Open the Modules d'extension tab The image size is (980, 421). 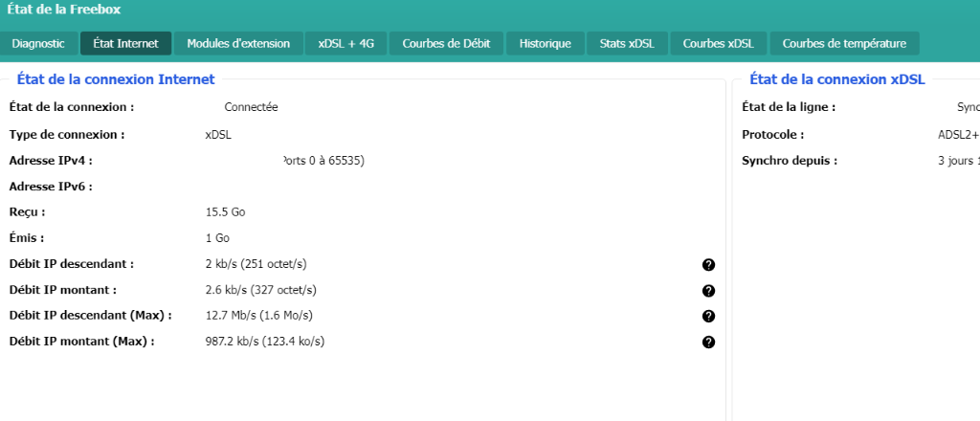tap(238, 44)
